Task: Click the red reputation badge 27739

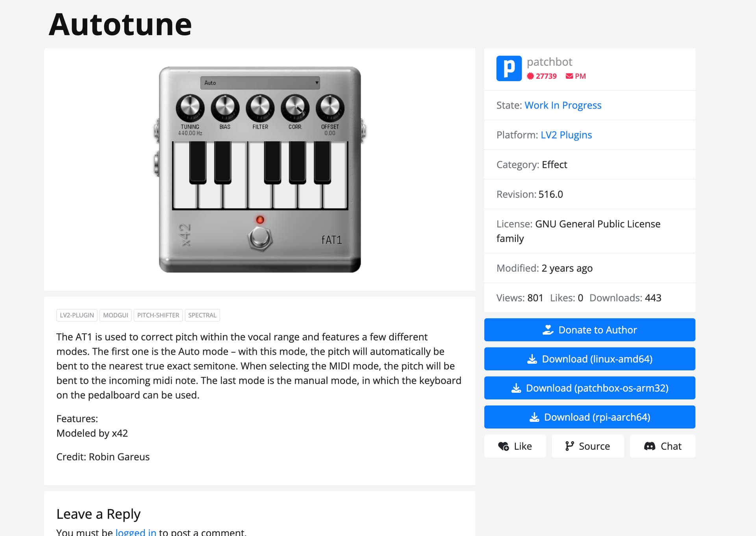Action: (542, 76)
